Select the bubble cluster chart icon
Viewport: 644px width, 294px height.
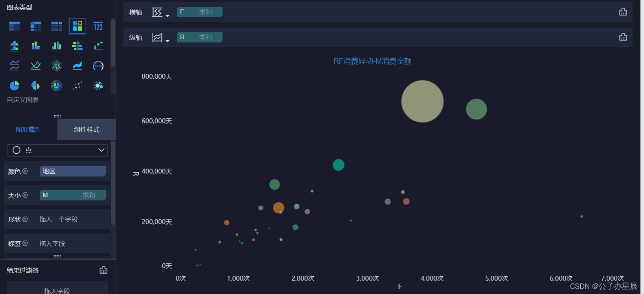click(98, 85)
